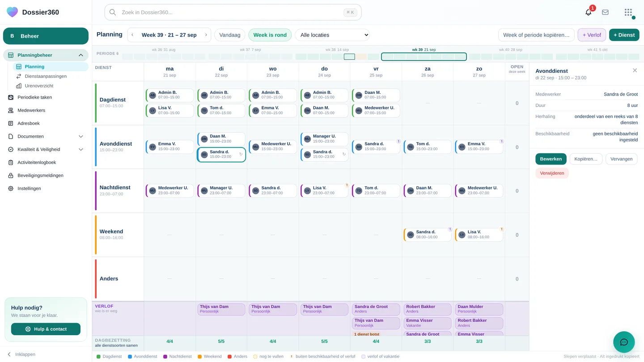Click the Adresboek icon in sidebar
Image resolution: width=644 pixels, height=362 pixels.
pyautogui.click(x=11, y=123)
